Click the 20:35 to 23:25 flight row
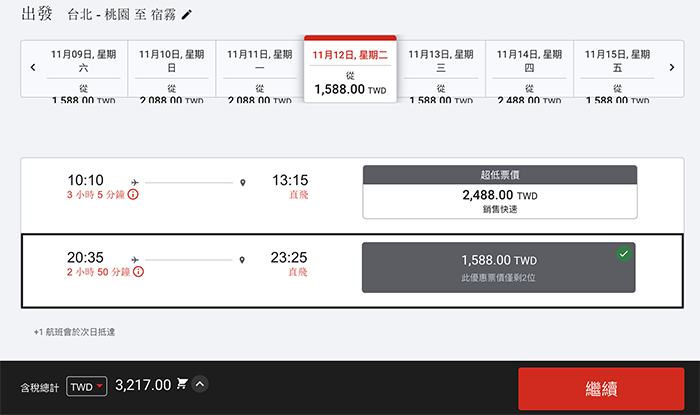 click(x=352, y=270)
